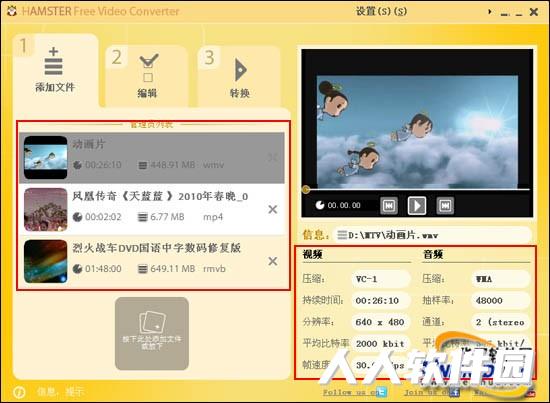550x403 pixels.
Task: Click the info icon at bottom left
Action: (19, 392)
